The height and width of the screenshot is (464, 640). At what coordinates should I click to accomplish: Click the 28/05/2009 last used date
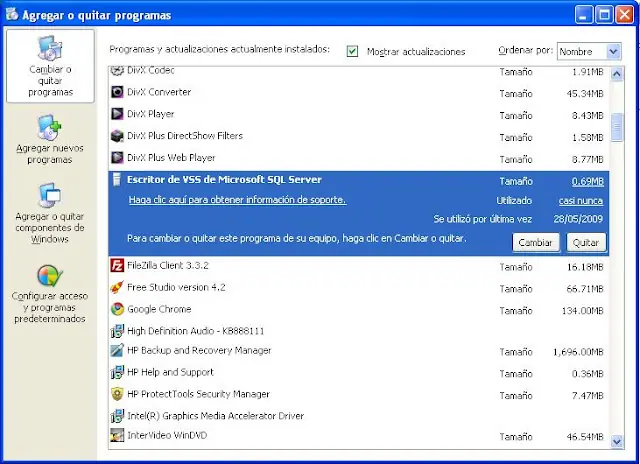[578, 219]
